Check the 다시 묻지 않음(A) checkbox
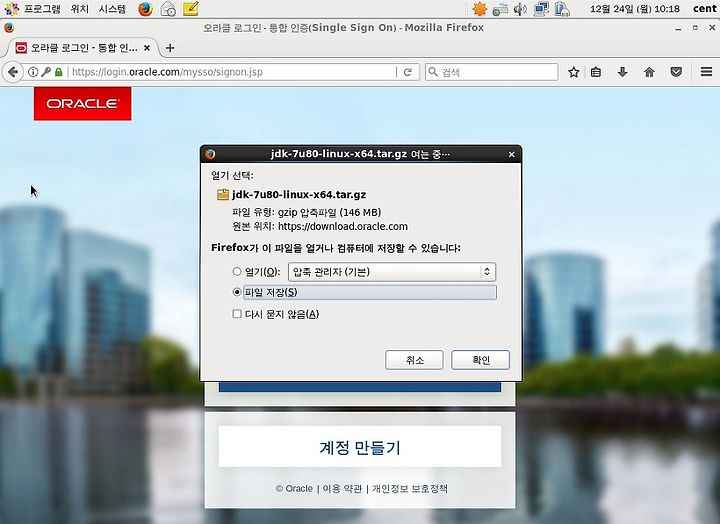 237,314
